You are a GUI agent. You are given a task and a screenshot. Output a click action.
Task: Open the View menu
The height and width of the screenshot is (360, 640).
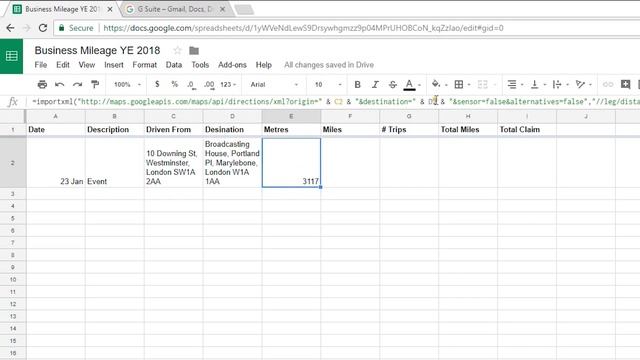pyautogui.click(x=87, y=65)
